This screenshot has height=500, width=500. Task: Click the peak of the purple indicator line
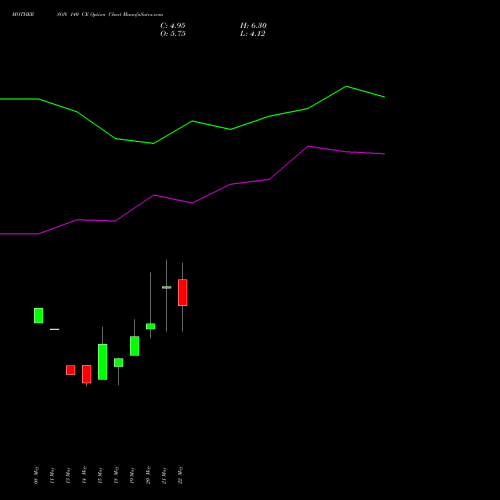coord(308,146)
